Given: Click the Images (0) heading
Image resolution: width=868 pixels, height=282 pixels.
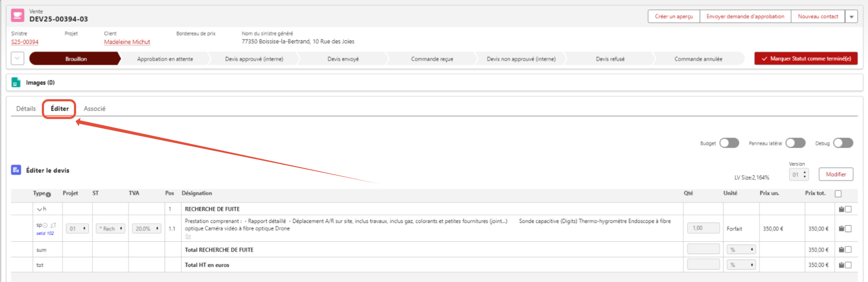Looking at the screenshot, I should tap(40, 82).
